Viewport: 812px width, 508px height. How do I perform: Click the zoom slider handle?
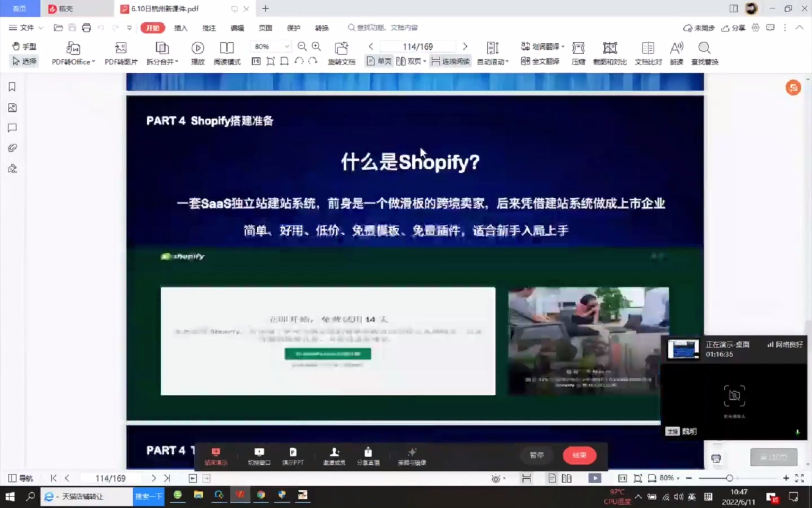click(730, 478)
